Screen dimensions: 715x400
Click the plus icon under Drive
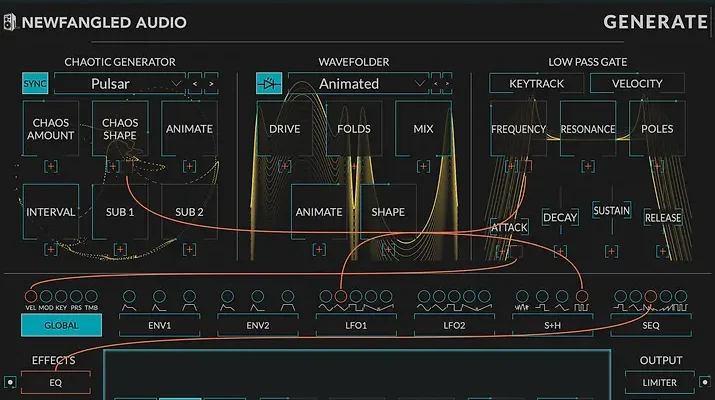coord(284,166)
